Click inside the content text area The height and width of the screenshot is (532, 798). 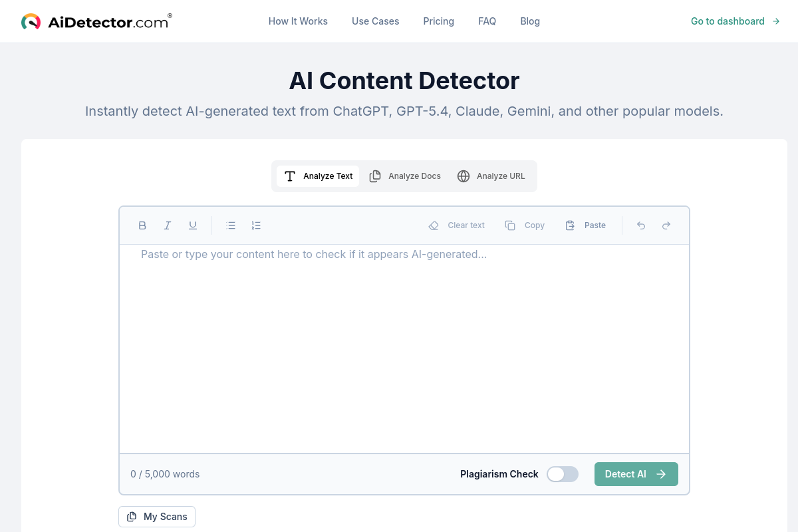[404, 348]
